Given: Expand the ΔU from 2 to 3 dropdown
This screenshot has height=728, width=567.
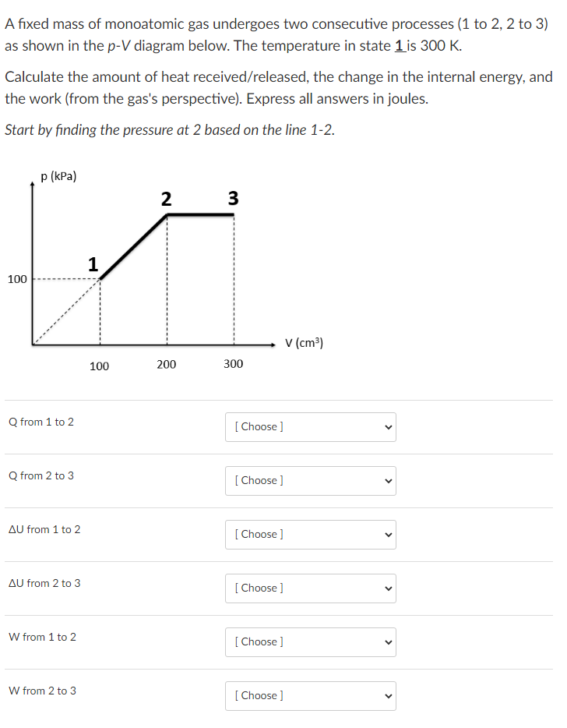Looking at the screenshot, I should click(311, 588).
